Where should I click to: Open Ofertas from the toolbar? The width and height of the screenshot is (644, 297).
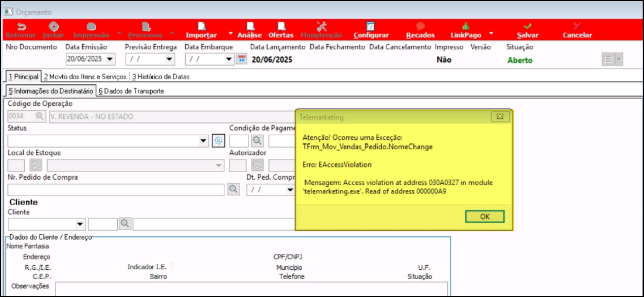click(281, 30)
